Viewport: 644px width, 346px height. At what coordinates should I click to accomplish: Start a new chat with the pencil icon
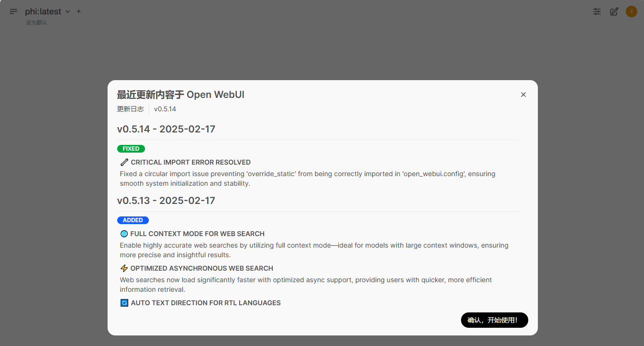pyautogui.click(x=614, y=12)
